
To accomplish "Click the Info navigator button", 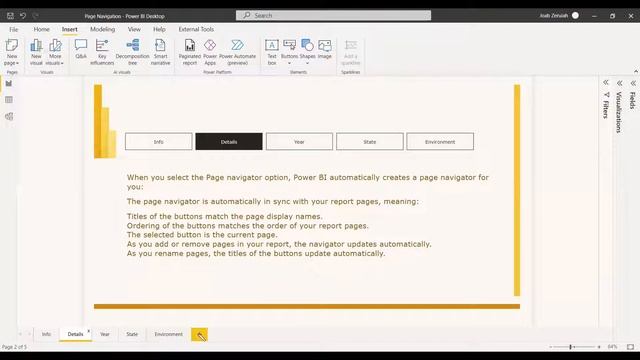I will point(158,142).
